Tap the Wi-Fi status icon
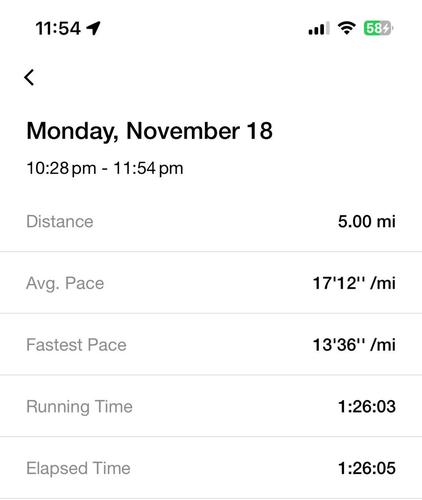 tap(347, 28)
